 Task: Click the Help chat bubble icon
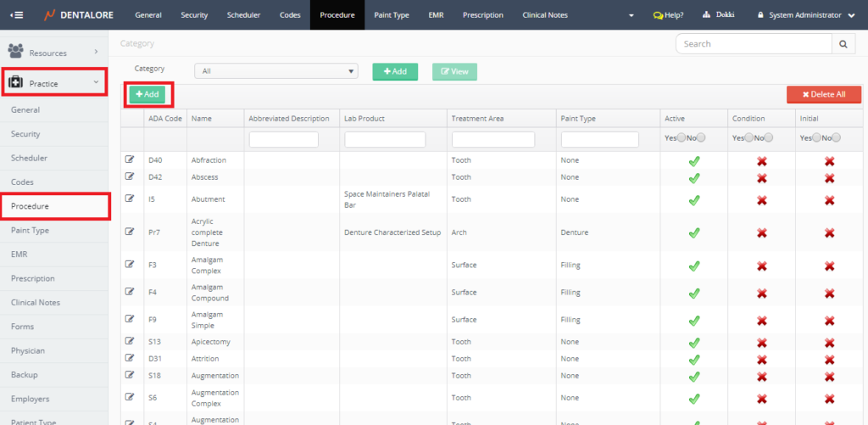pos(658,15)
